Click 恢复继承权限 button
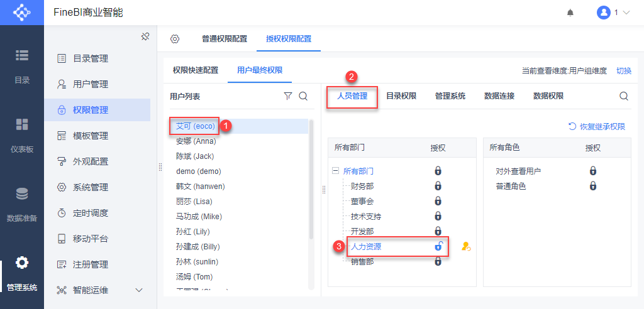 tap(597, 126)
